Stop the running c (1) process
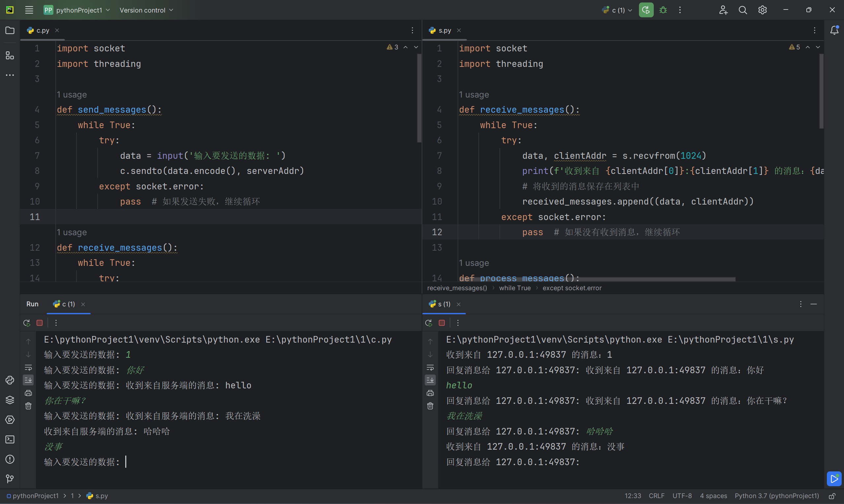The height and width of the screenshot is (504, 844). [40, 323]
